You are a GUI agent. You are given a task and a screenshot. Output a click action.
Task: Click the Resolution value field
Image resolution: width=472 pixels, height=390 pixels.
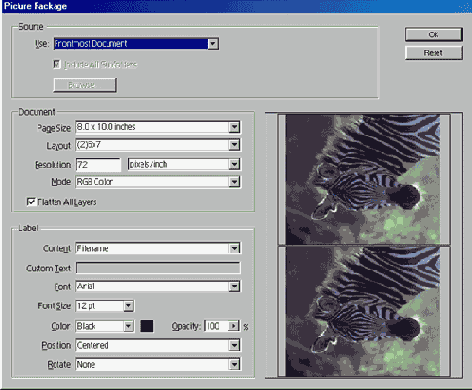tap(98, 165)
